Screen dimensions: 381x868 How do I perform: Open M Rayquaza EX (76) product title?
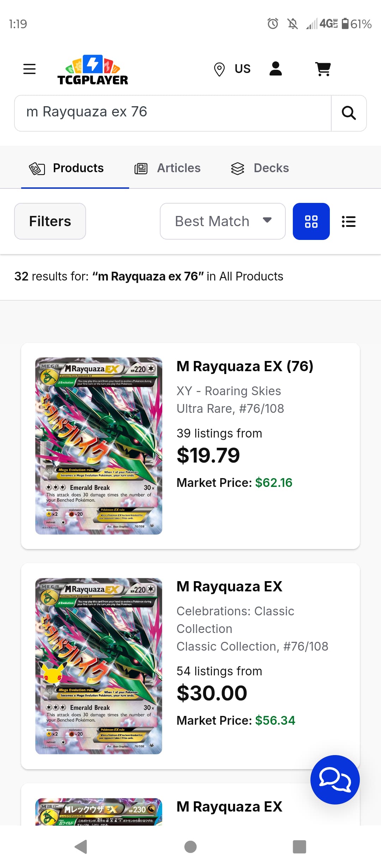(245, 366)
